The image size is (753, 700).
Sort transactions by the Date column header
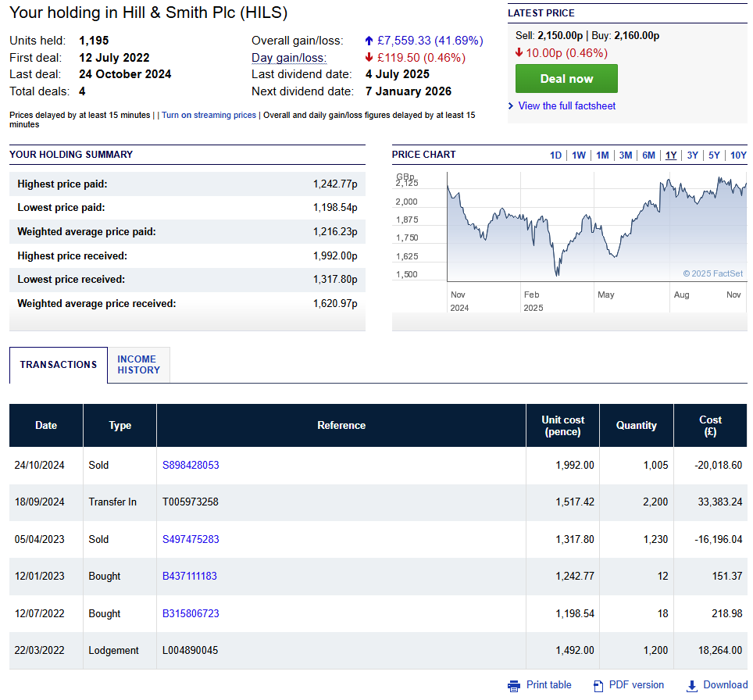tap(46, 426)
